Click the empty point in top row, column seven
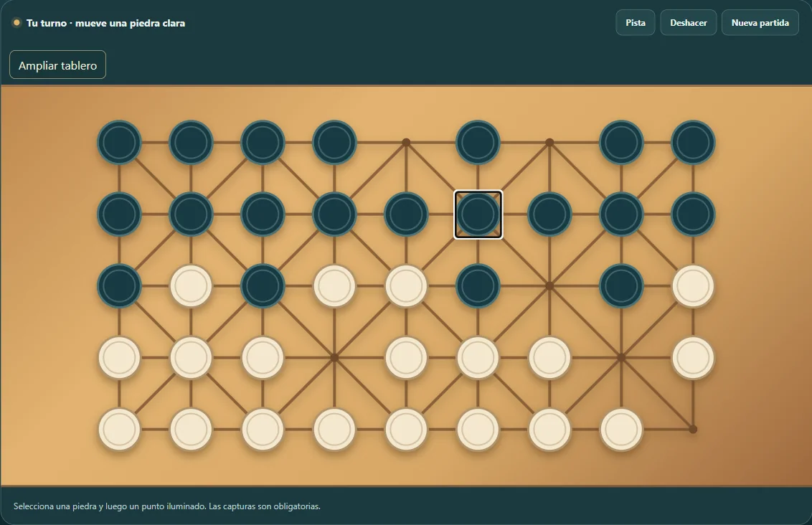 click(549, 143)
